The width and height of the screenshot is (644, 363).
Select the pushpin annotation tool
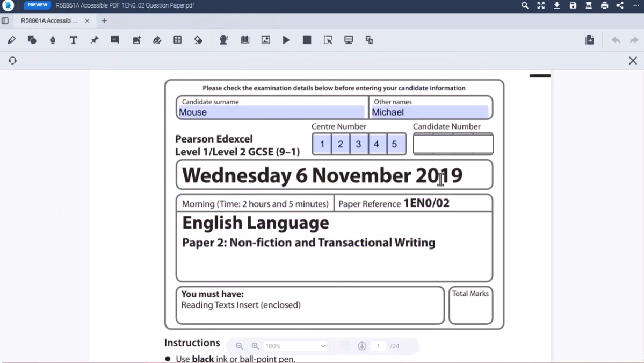[95, 40]
